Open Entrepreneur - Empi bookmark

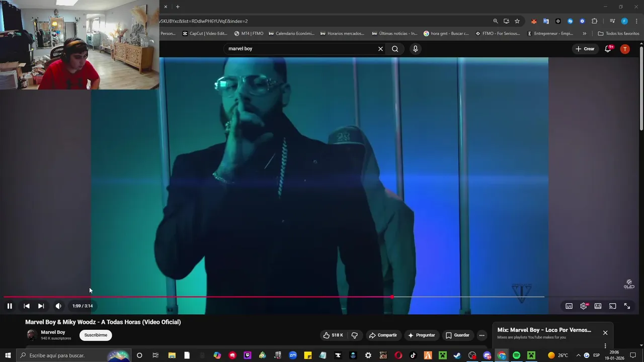click(x=550, y=34)
